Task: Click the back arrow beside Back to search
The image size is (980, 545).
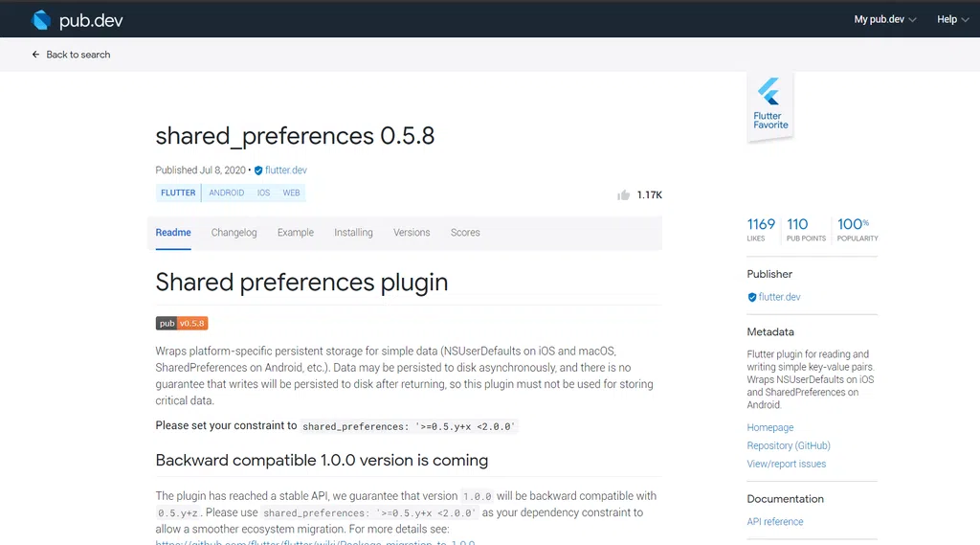Action: click(x=35, y=55)
